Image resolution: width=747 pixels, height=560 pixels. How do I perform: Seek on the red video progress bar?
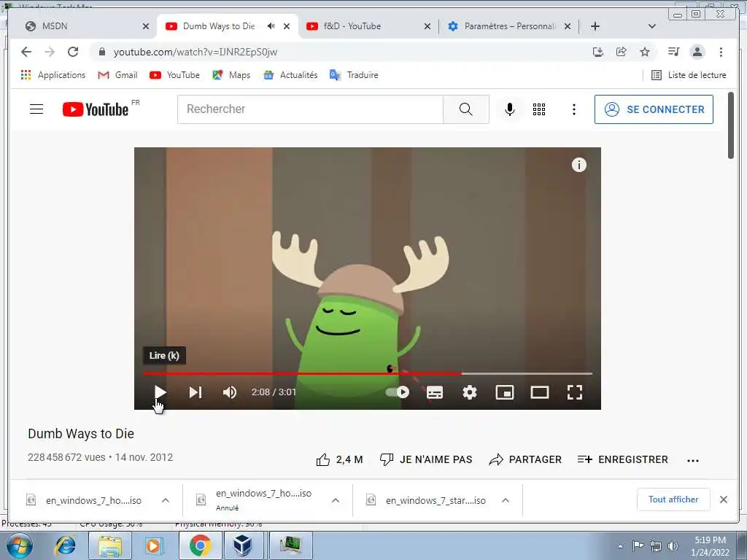(x=302, y=374)
